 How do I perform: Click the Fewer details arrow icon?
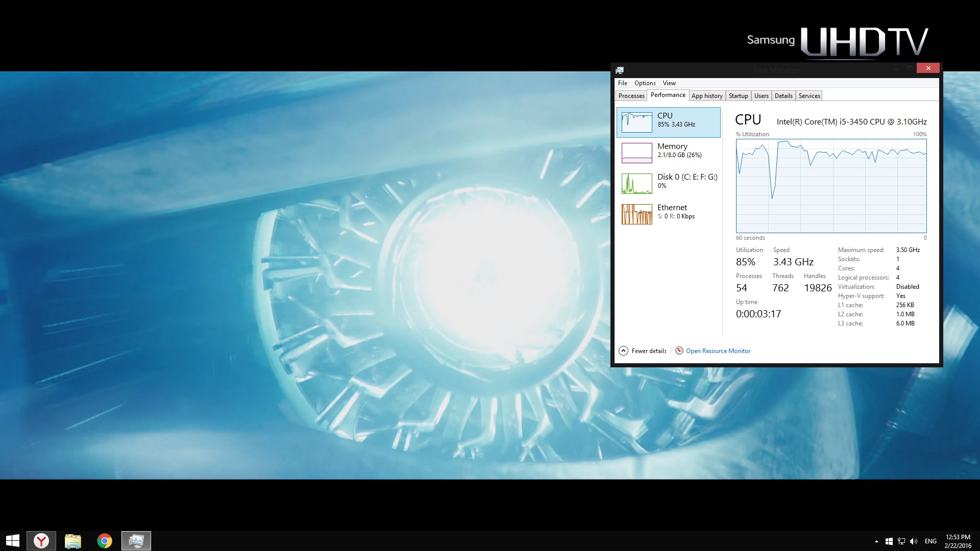click(623, 350)
